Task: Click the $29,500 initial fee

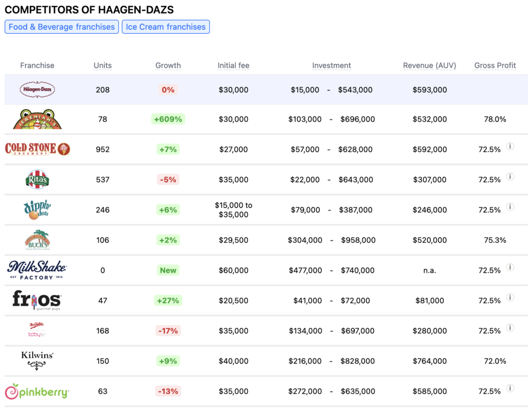Action: click(233, 240)
